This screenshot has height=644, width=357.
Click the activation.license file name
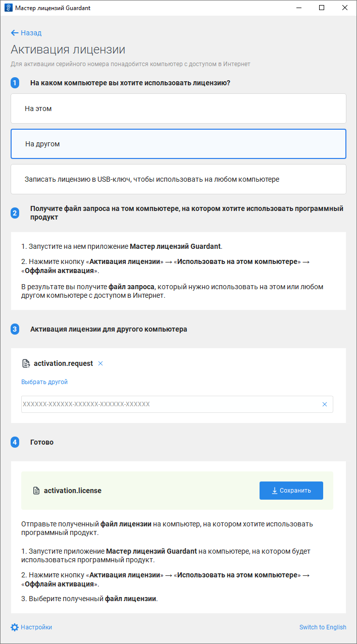73,491
